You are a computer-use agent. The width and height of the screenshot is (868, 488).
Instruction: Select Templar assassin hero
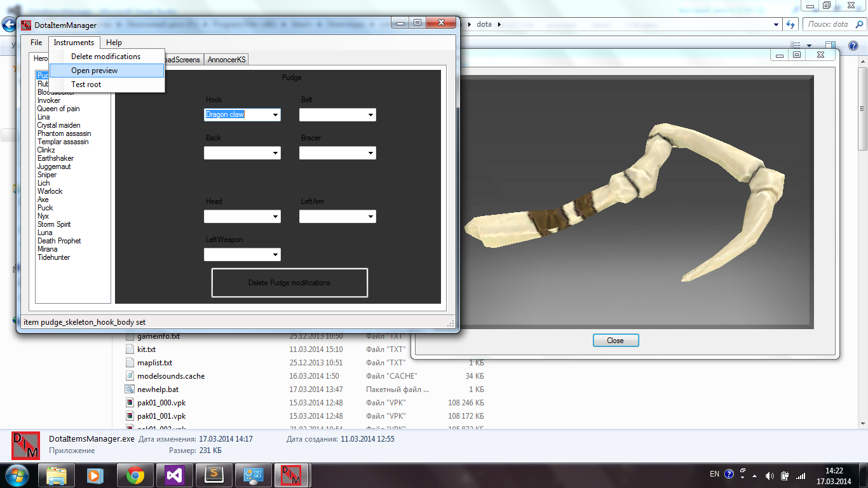tap(63, 142)
